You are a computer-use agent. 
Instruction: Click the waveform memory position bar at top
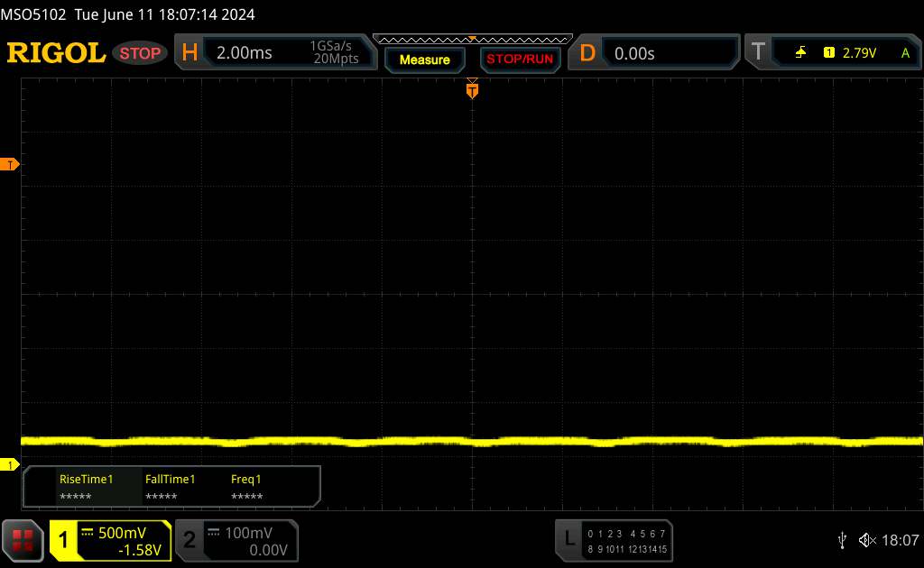tap(472, 39)
